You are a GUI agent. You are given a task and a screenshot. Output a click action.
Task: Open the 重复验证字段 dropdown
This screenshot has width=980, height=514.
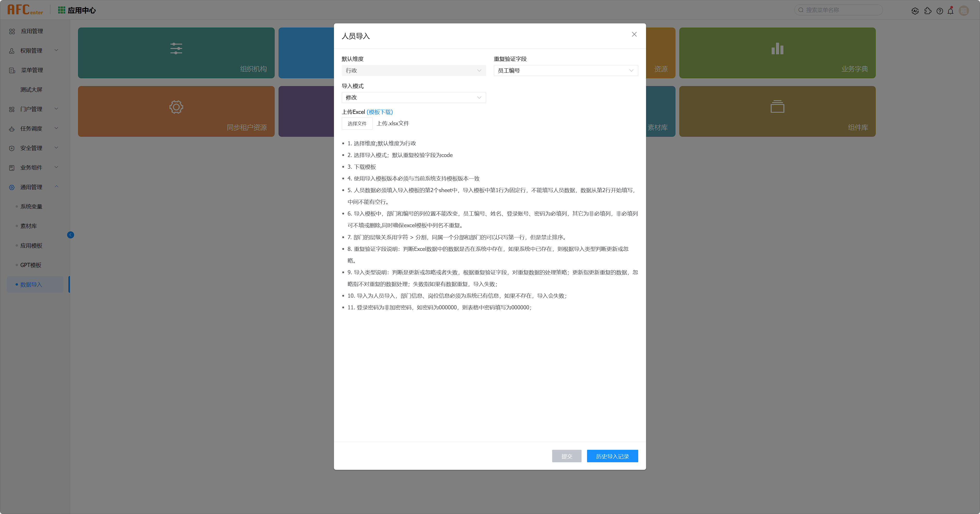point(565,70)
